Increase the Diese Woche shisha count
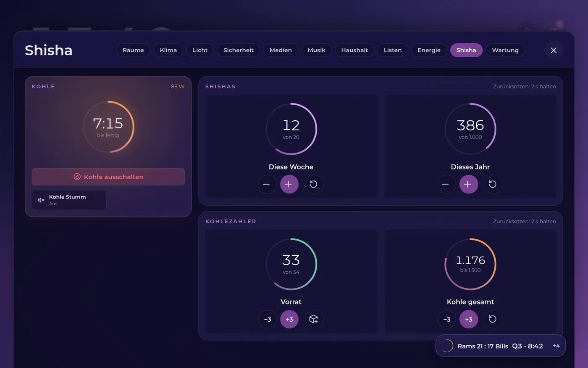This screenshot has height=368, width=588. [289, 184]
